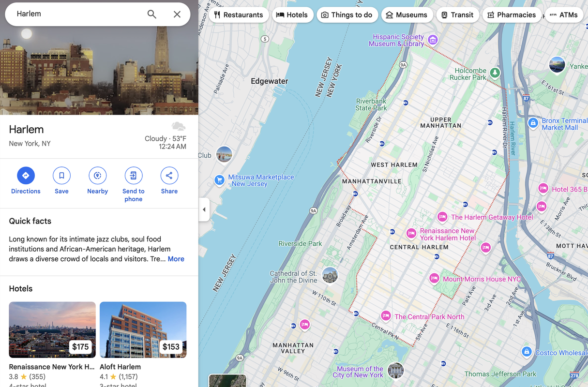The image size is (588, 387).
Task: Click The Central Park North hotel pin
Action: [x=386, y=316]
